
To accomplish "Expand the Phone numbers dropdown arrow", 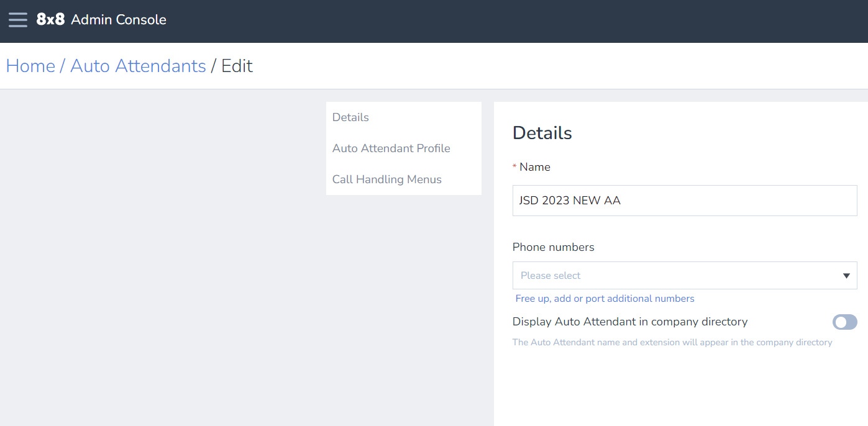I will coord(846,276).
